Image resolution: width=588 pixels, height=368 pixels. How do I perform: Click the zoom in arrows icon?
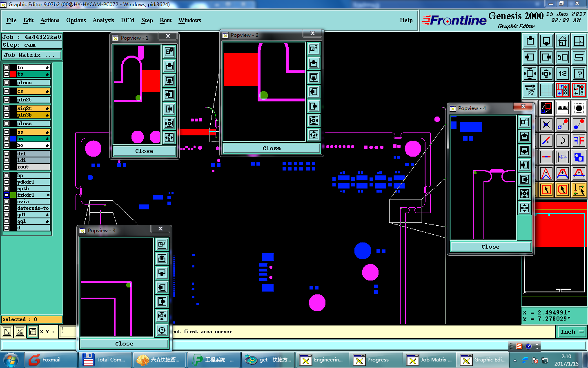click(x=530, y=74)
